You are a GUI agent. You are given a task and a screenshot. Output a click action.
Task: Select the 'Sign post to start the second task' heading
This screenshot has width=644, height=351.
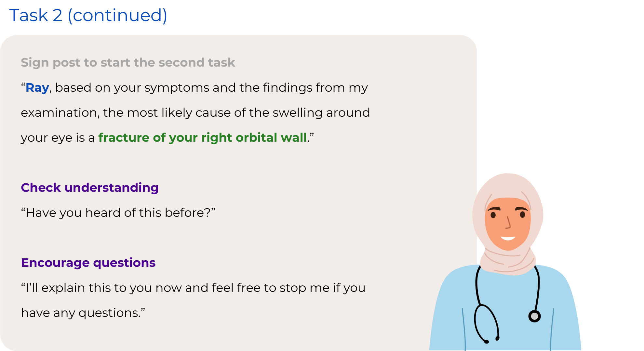[128, 62]
